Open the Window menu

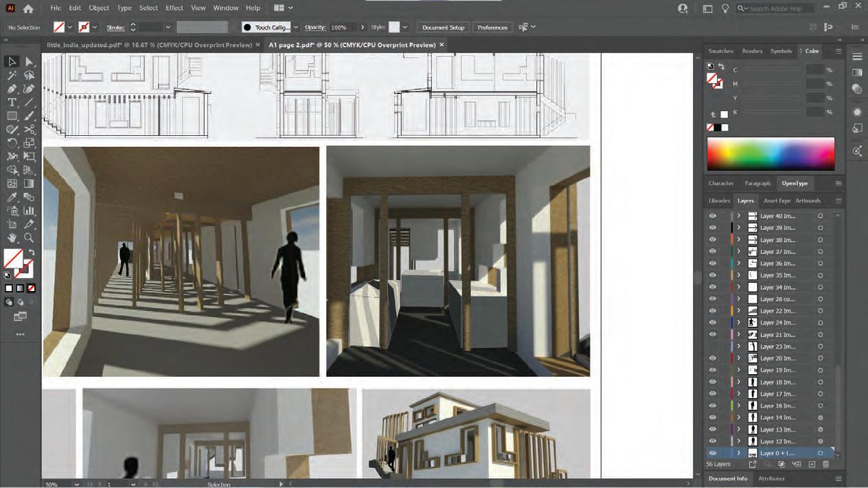(x=225, y=8)
